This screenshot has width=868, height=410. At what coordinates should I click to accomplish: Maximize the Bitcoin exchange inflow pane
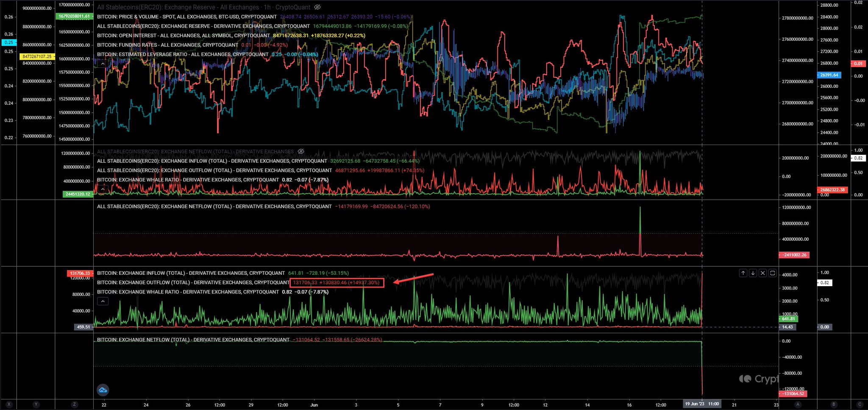(x=772, y=273)
